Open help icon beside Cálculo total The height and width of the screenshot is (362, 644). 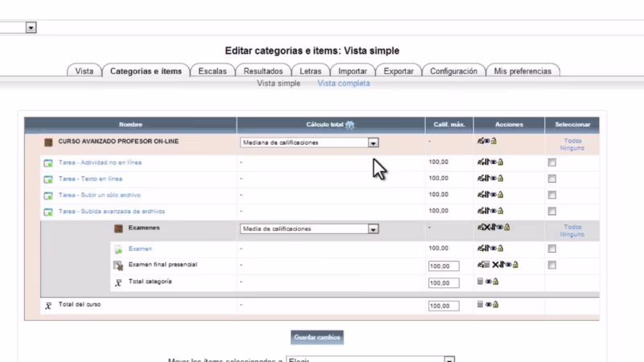pos(349,125)
